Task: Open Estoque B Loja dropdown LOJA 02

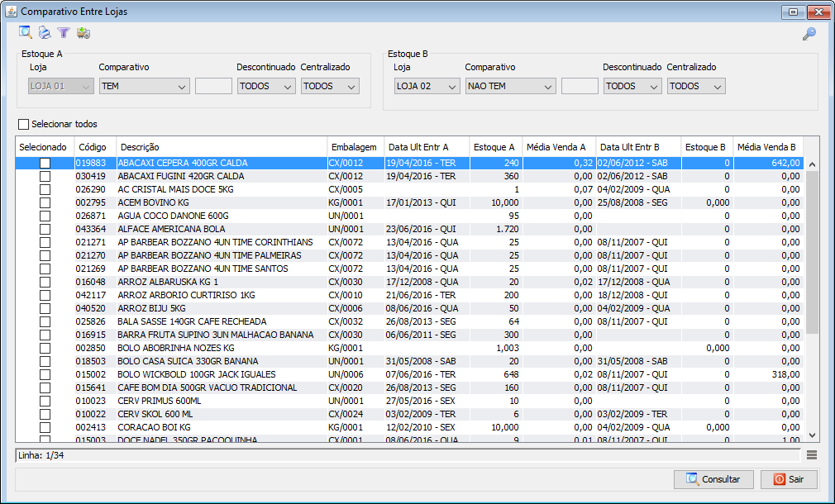Action: coord(427,86)
